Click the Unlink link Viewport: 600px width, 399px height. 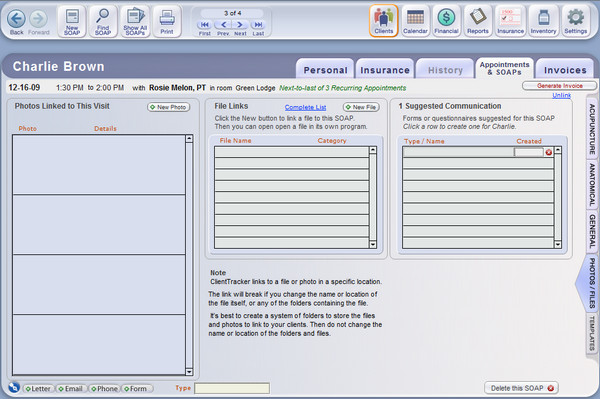pos(561,95)
